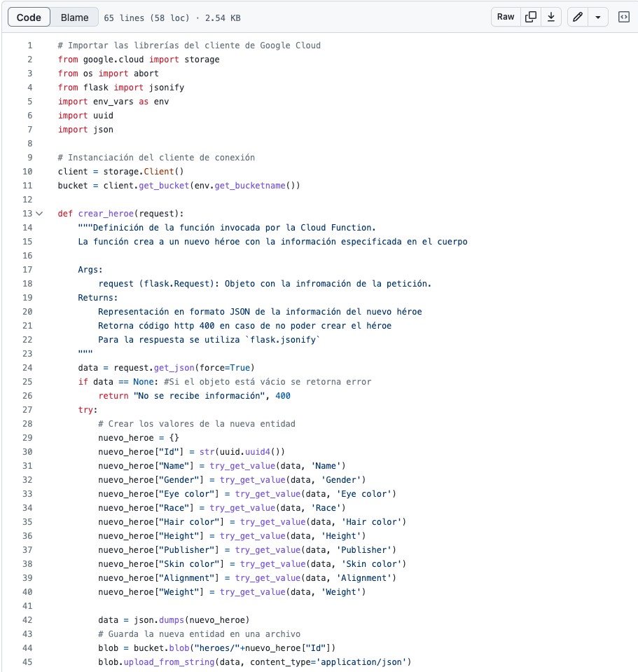Click the 'Guarda la nueva entidad' comment
Viewport: 638px width, 672px height.
(x=199, y=634)
